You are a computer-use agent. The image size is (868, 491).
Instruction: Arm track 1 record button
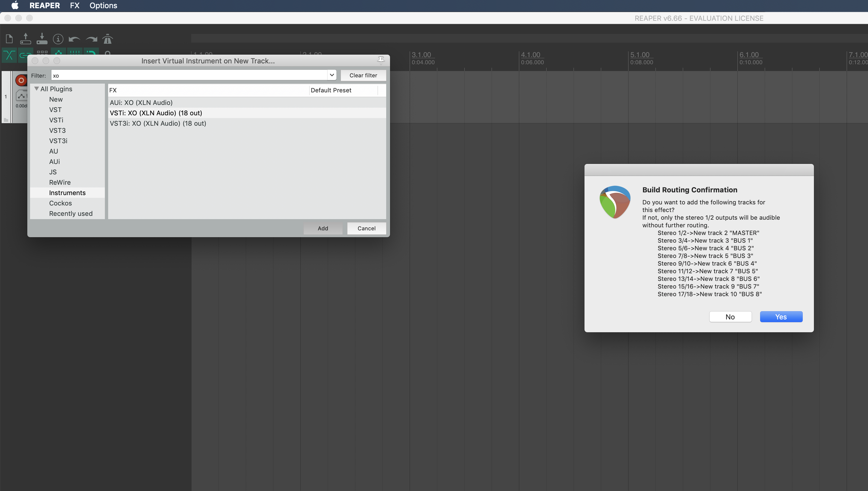click(x=21, y=80)
